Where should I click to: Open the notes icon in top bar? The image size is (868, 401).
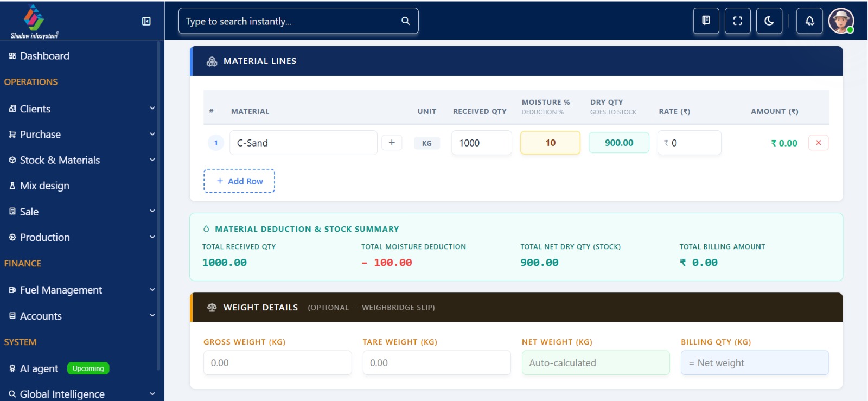[x=706, y=21]
